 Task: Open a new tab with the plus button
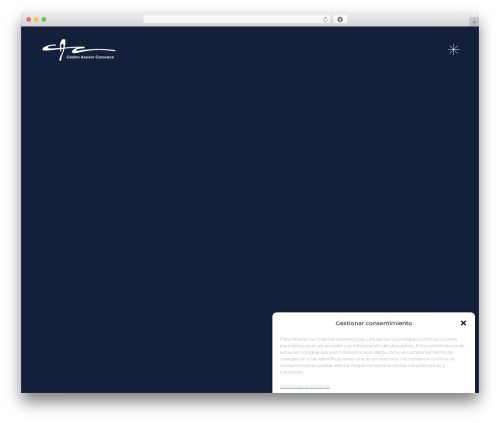pyautogui.click(x=474, y=22)
